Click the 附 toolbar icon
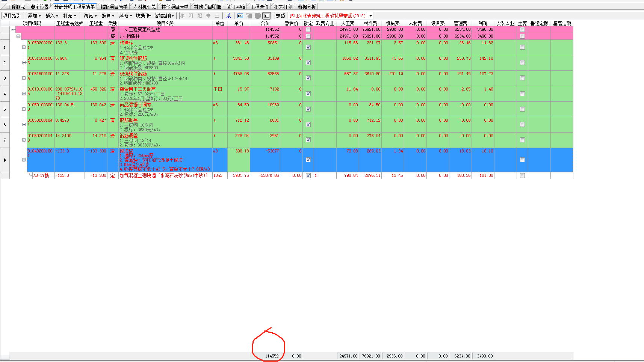Image resolution: width=644 pixels, height=362 pixels. tap(191, 16)
